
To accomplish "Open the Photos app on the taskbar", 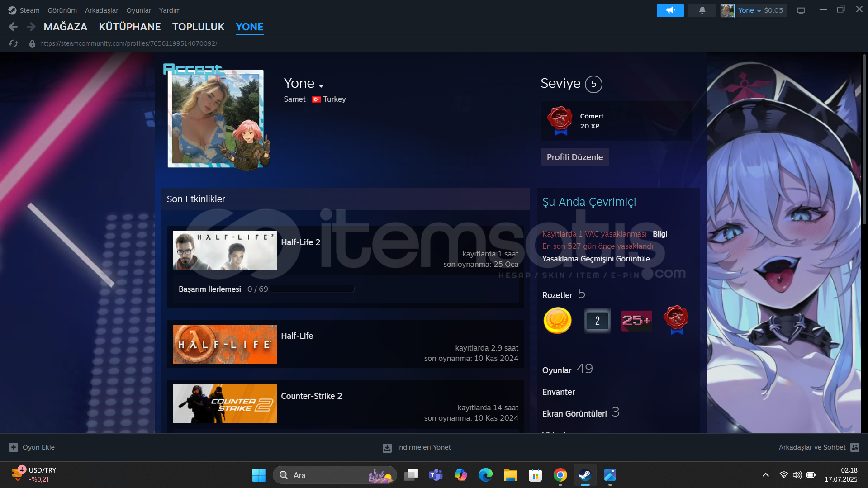I will (x=610, y=475).
